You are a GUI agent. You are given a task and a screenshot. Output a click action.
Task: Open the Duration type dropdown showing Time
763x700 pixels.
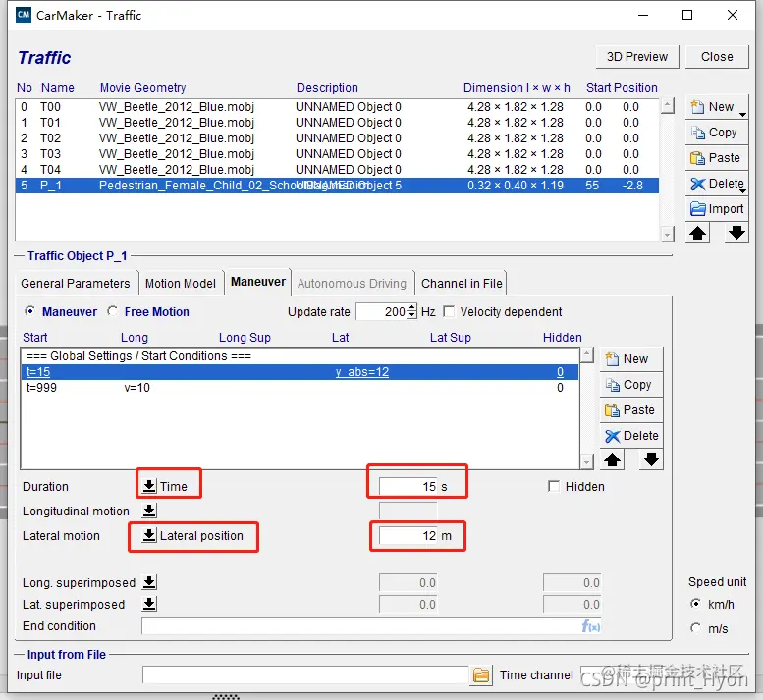pyautogui.click(x=149, y=486)
